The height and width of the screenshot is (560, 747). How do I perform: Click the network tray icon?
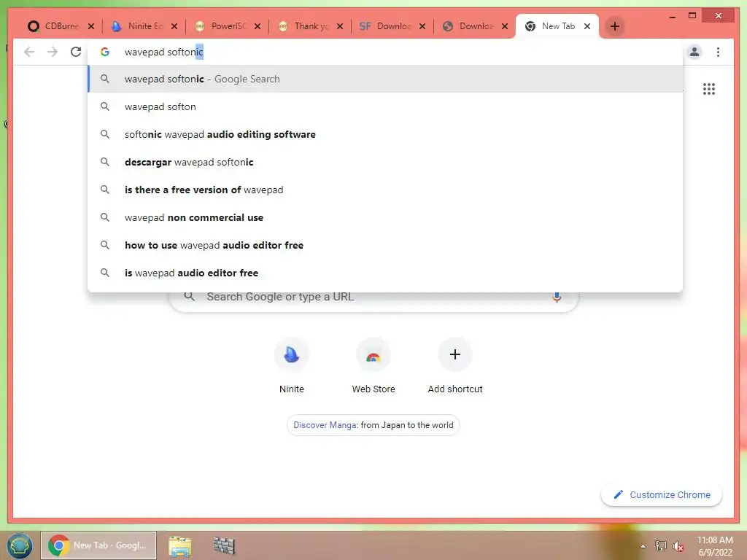[660, 545]
